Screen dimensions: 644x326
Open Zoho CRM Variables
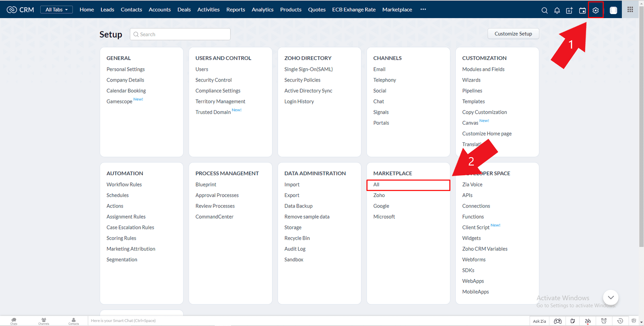pos(485,249)
